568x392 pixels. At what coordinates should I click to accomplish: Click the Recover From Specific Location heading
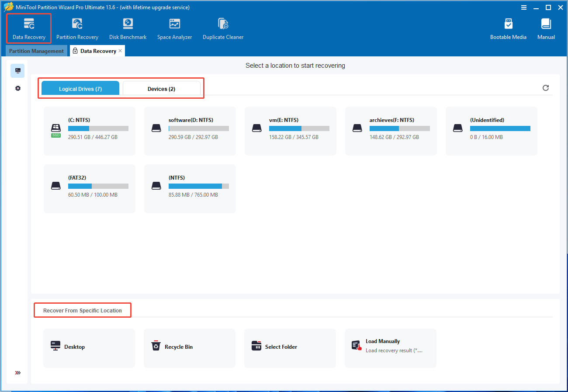[x=83, y=311]
